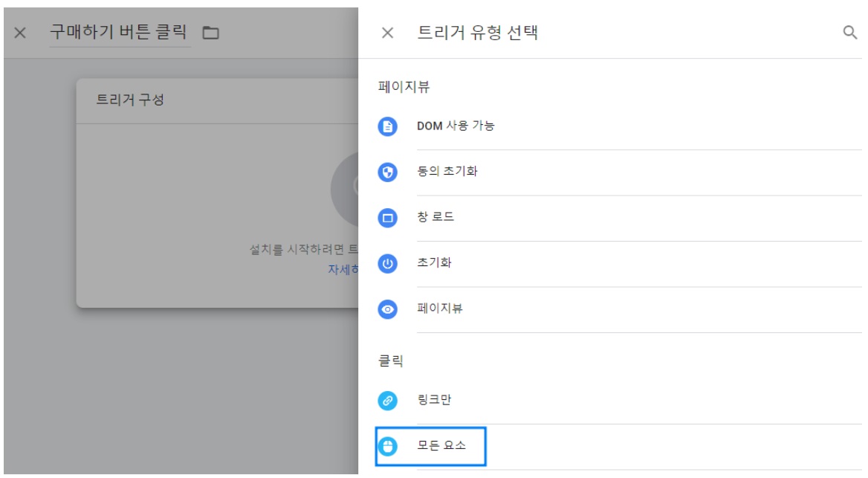Close the 구매하기 버튼 클릭 trigger editor

(x=20, y=33)
